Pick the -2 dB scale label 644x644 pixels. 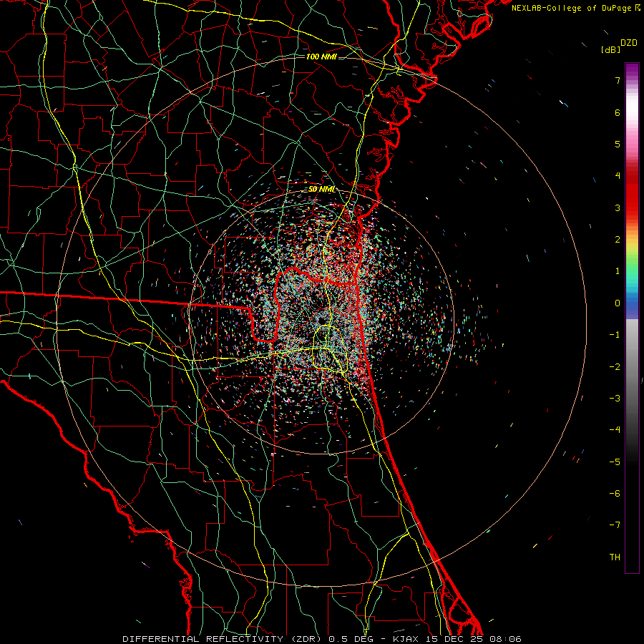tap(615, 367)
